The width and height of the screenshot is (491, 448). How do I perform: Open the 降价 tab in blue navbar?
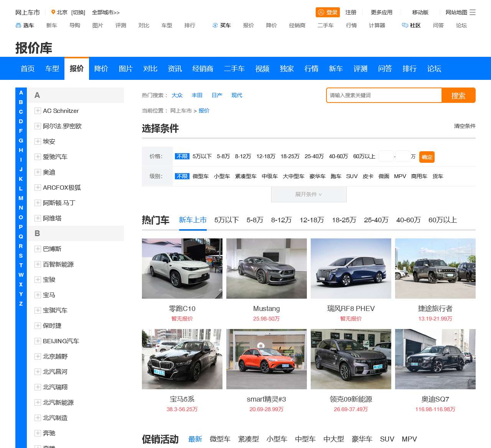point(101,68)
